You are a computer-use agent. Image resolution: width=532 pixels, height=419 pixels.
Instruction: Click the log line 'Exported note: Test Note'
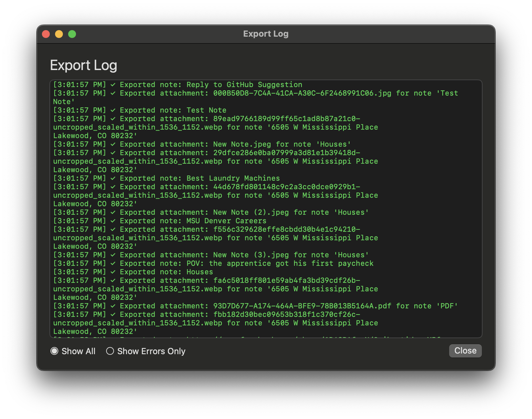point(140,110)
